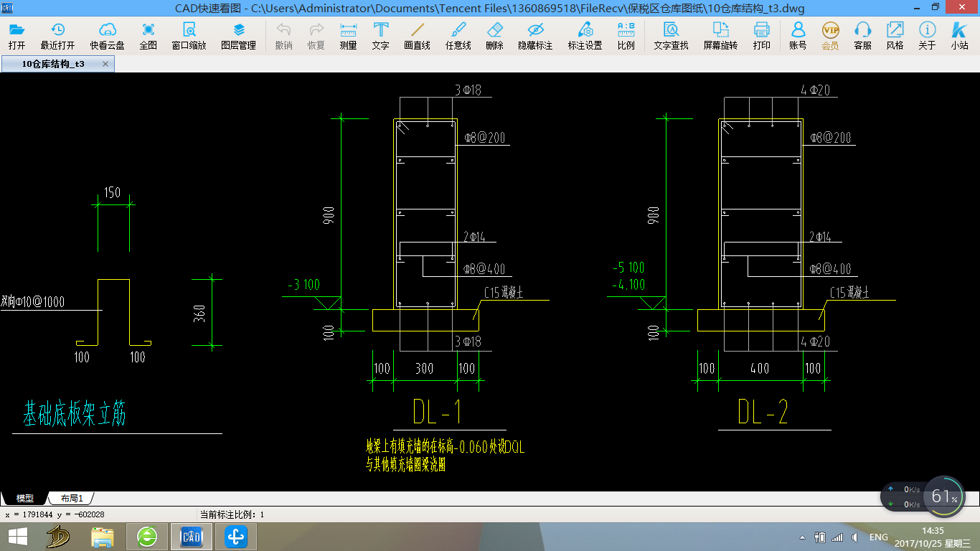
Task: Open 文字查找 text search
Action: (672, 36)
